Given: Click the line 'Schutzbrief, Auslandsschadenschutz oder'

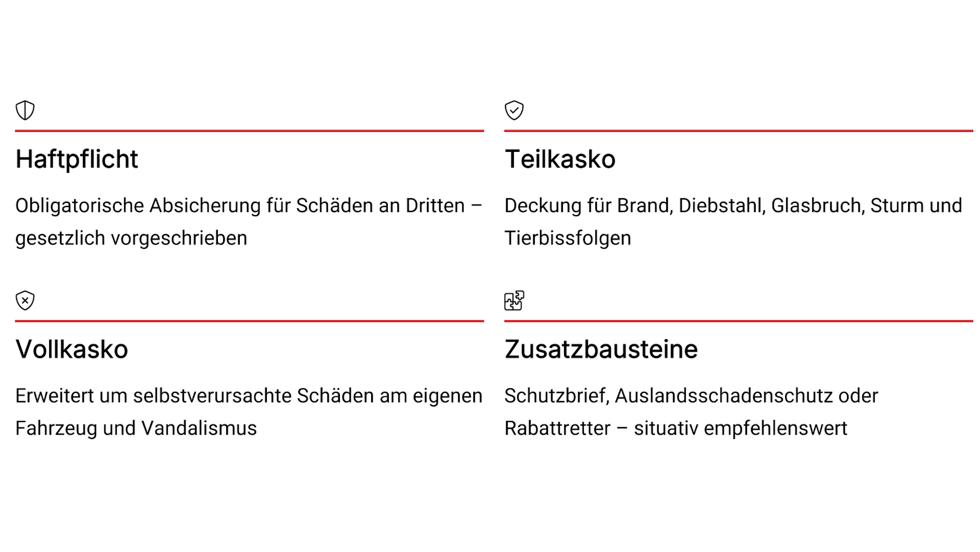Looking at the screenshot, I should 691,396.
